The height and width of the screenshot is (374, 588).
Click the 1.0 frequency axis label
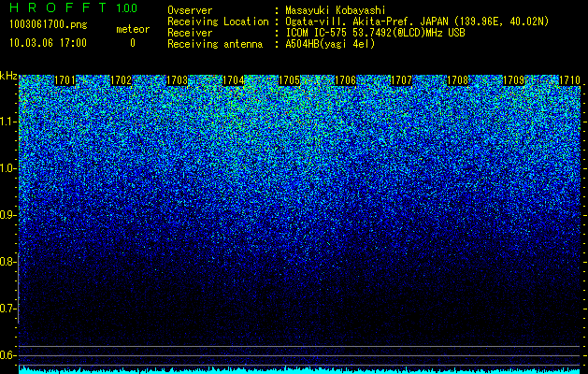click(7, 168)
